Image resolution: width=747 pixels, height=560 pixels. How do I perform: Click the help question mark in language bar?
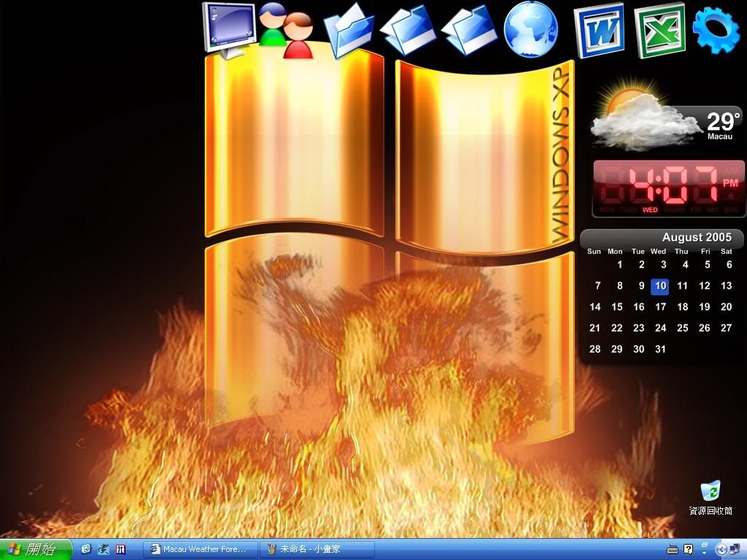click(688, 549)
